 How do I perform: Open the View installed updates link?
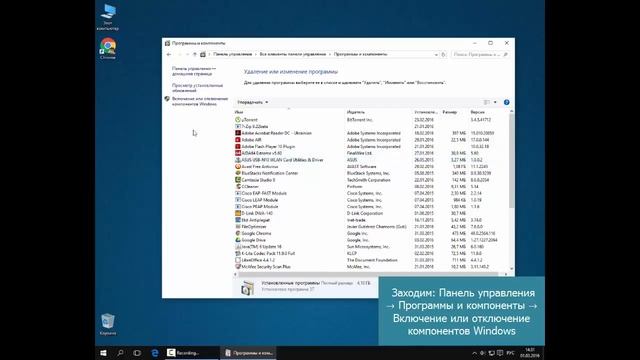pos(197,88)
